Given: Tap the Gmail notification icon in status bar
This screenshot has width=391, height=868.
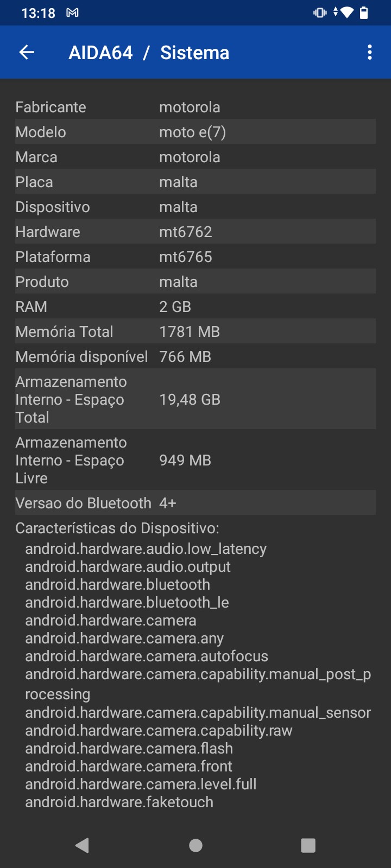Looking at the screenshot, I should [72, 12].
